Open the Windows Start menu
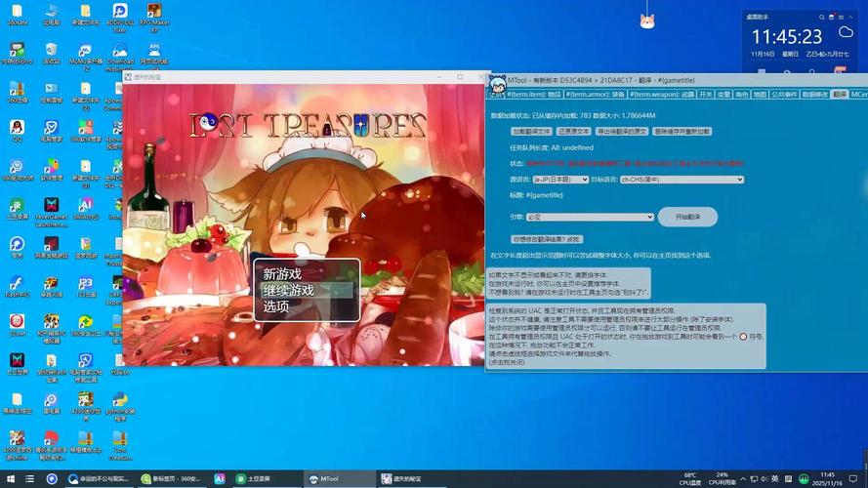The width and height of the screenshot is (868, 488). [10, 478]
